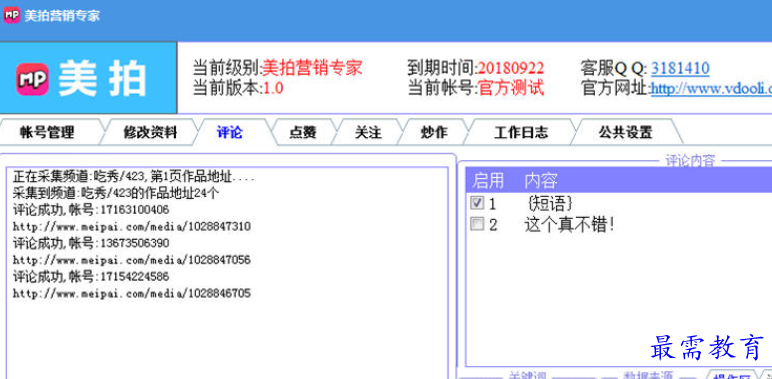The height and width of the screenshot is (379, 772).
Task: Open the 关注 tab
Action: pyautogui.click(x=368, y=132)
